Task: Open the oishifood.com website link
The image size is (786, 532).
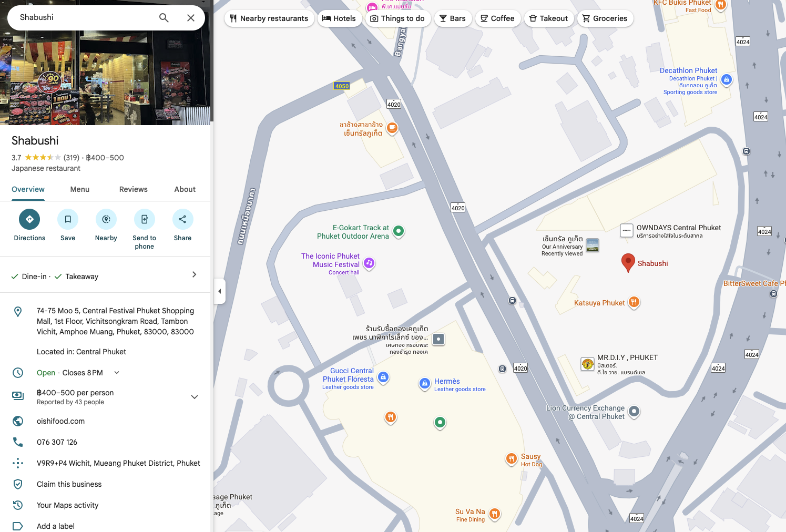Action: click(x=60, y=421)
